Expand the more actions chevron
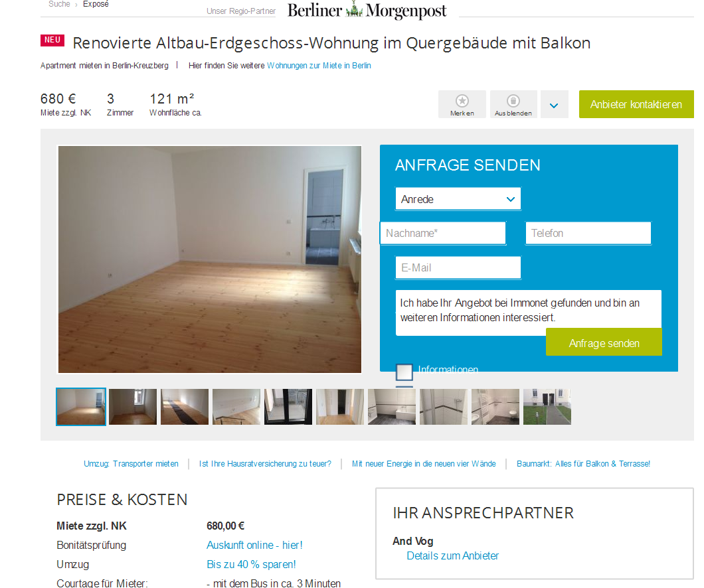This screenshot has width=704, height=588. [x=554, y=105]
